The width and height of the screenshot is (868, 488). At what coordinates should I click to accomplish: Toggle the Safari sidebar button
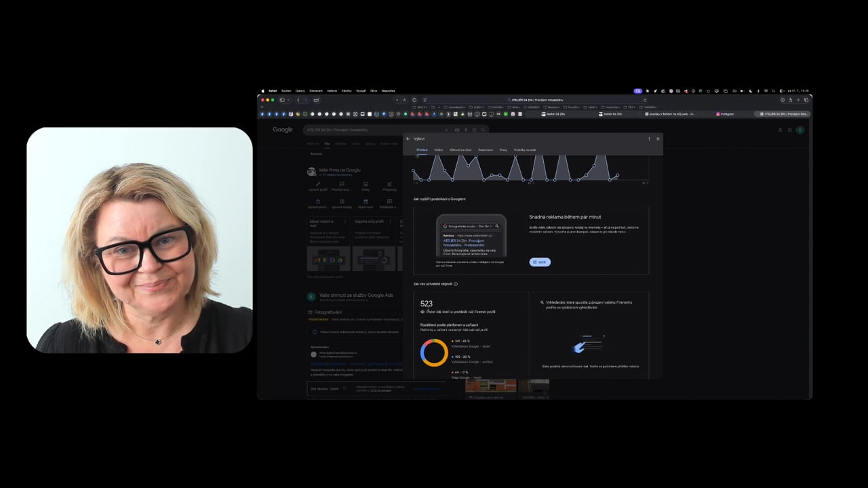283,100
